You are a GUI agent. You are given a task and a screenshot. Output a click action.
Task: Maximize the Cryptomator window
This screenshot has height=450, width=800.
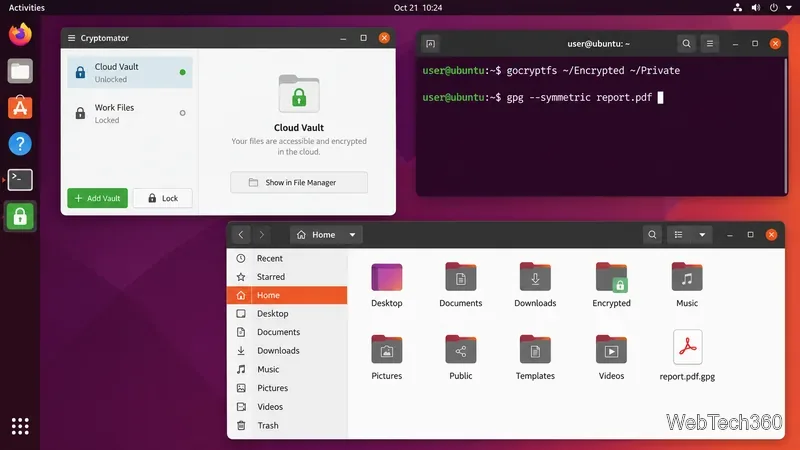[x=363, y=38]
